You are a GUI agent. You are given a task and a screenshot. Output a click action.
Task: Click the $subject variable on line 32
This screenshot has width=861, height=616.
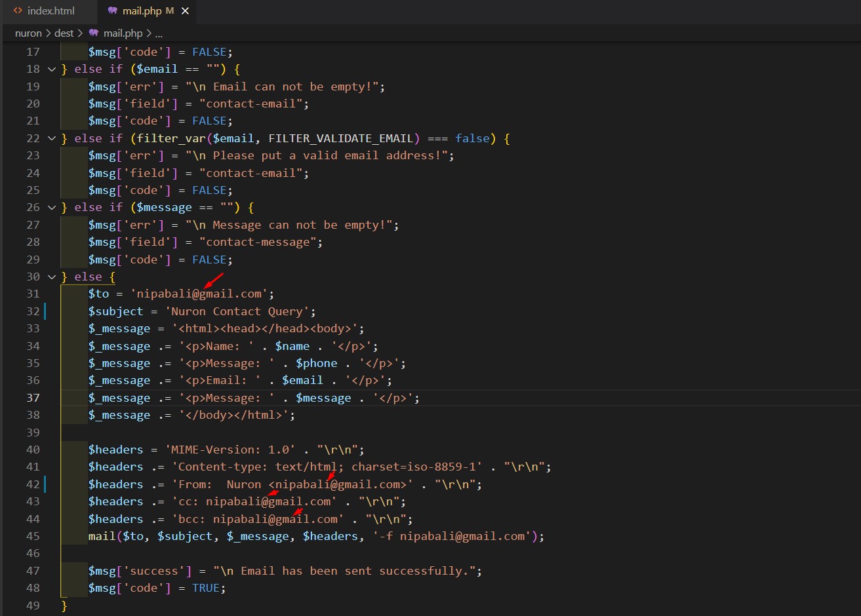coord(116,311)
